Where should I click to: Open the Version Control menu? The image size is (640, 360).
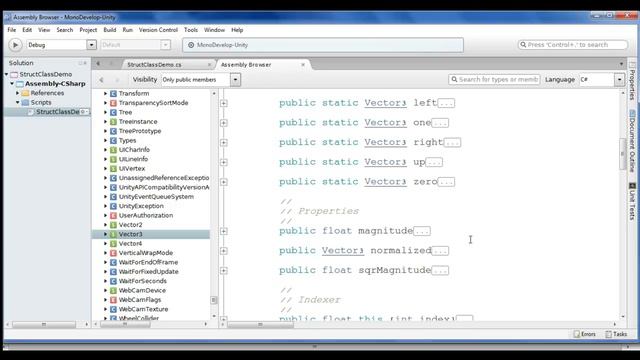coord(158,30)
